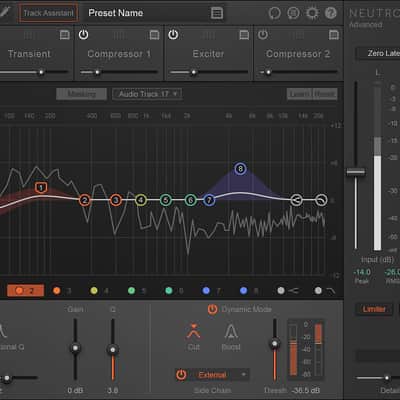Screen dimensions: 400x400
Task: Toggle Compressor 1 power button
Action: (83, 34)
